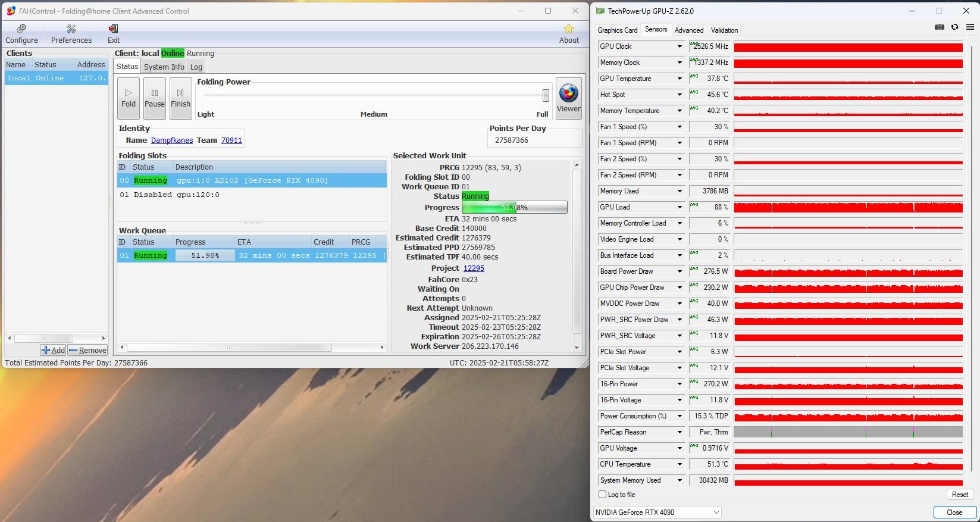Image resolution: width=980 pixels, height=522 pixels.
Task: Select folding slot 00 Running row
Action: (252, 180)
